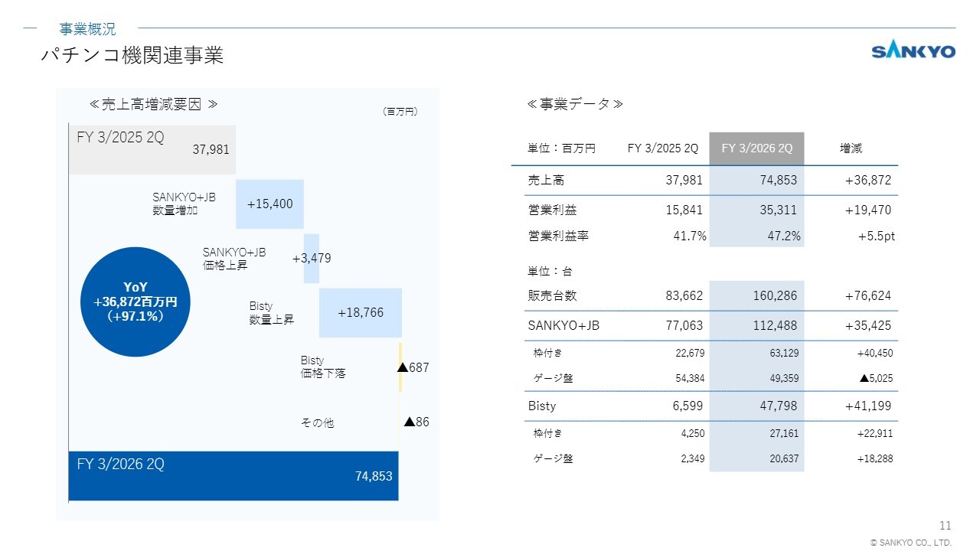Viewport: 980px width, 551px height.
Task: Click the +15,400 waterfall bar
Action: (269, 204)
